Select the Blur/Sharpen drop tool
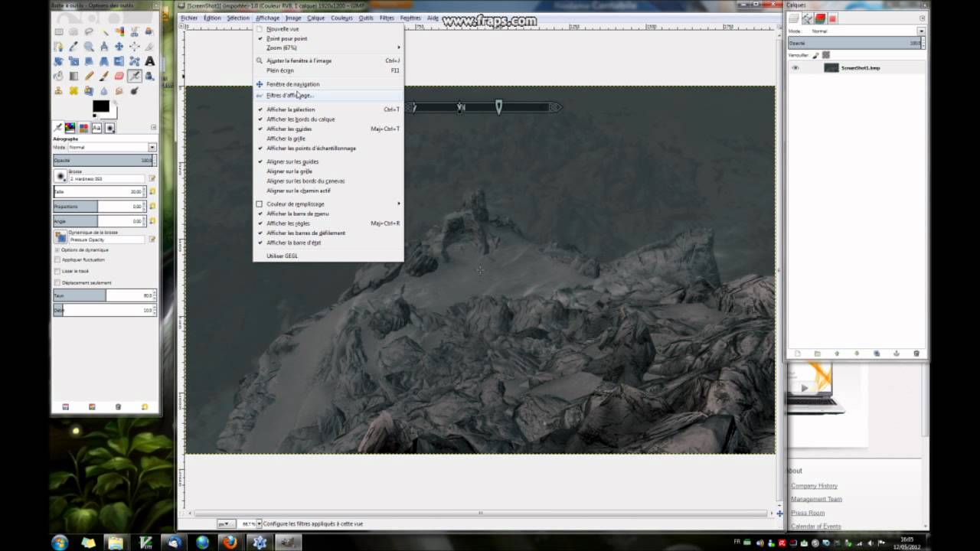This screenshot has width=980, height=551. 104,90
